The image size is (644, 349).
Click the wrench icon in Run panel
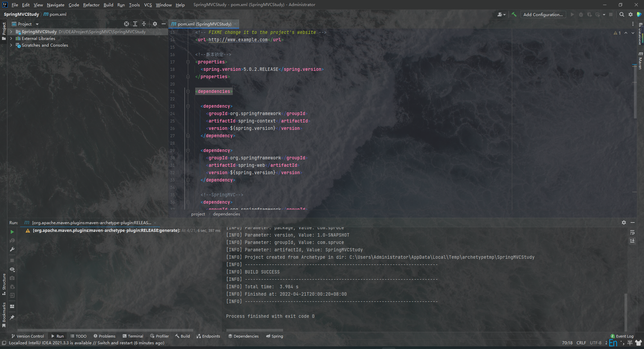tap(12, 249)
